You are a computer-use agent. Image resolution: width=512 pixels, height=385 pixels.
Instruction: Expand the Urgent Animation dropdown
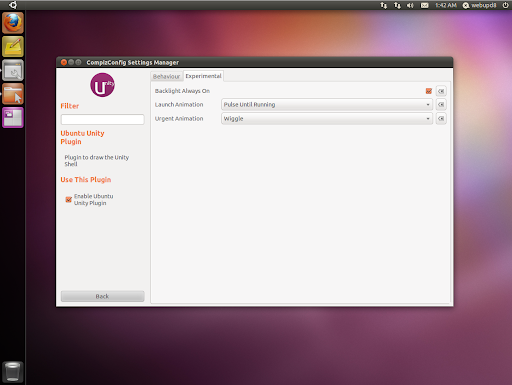[x=327, y=119]
